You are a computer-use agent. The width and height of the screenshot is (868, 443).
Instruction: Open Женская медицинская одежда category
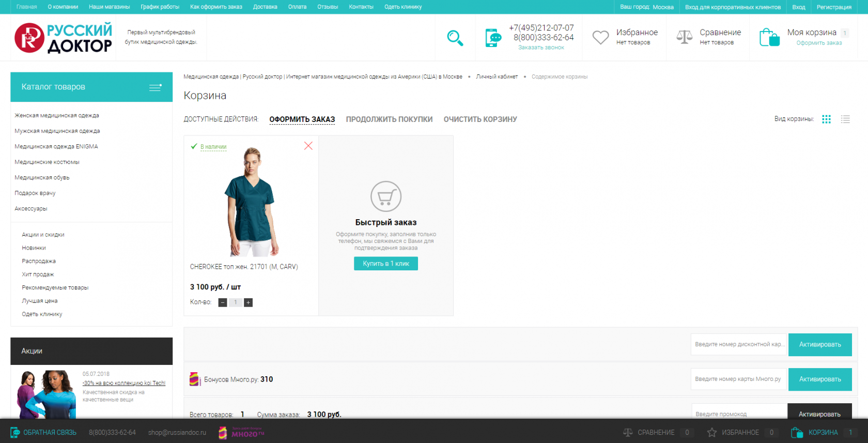pos(57,116)
